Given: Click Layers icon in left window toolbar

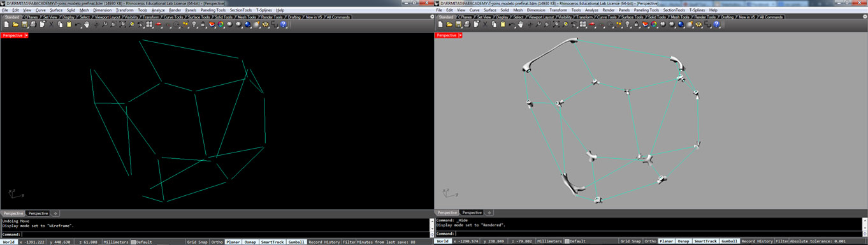Looking at the screenshot, I should pyautogui.click(x=212, y=24).
